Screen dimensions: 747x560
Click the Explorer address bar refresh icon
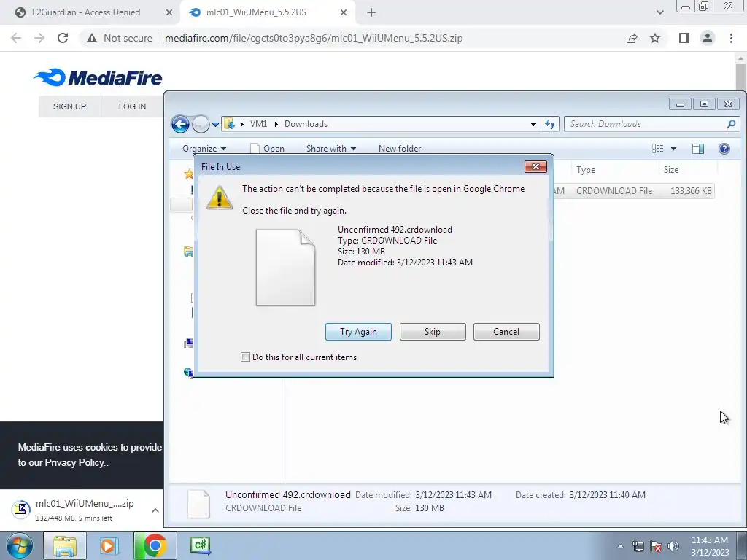[x=550, y=124]
